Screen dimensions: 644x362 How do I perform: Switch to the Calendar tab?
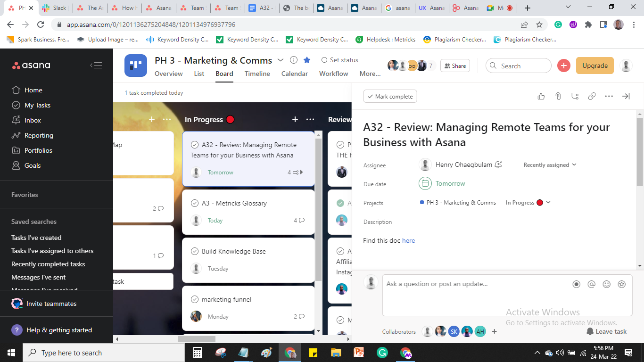[x=295, y=74]
